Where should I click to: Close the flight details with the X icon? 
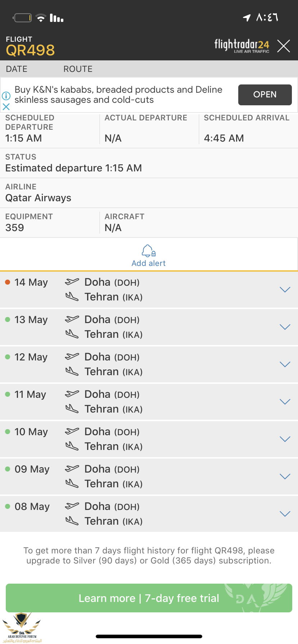(284, 46)
